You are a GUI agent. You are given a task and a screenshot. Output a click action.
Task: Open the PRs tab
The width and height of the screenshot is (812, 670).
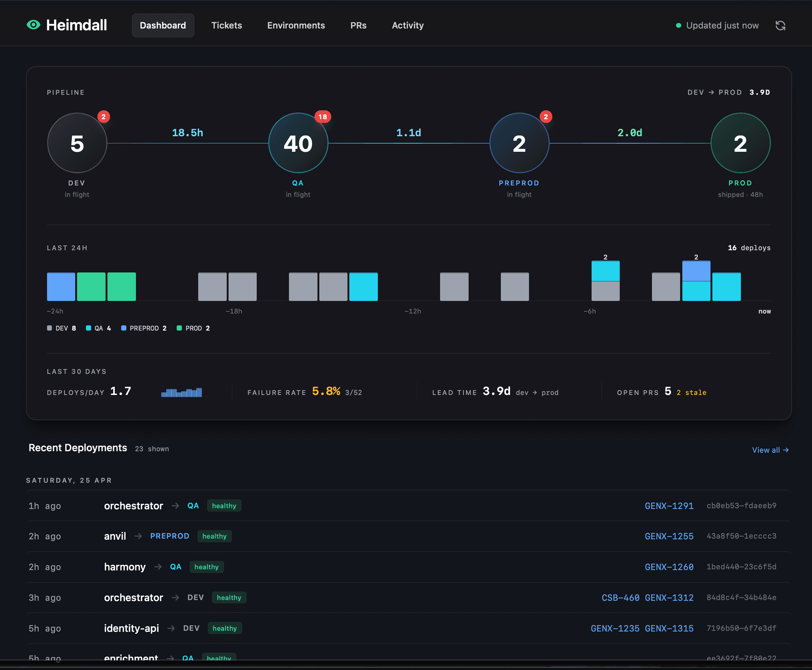click(x=358, y=26)
